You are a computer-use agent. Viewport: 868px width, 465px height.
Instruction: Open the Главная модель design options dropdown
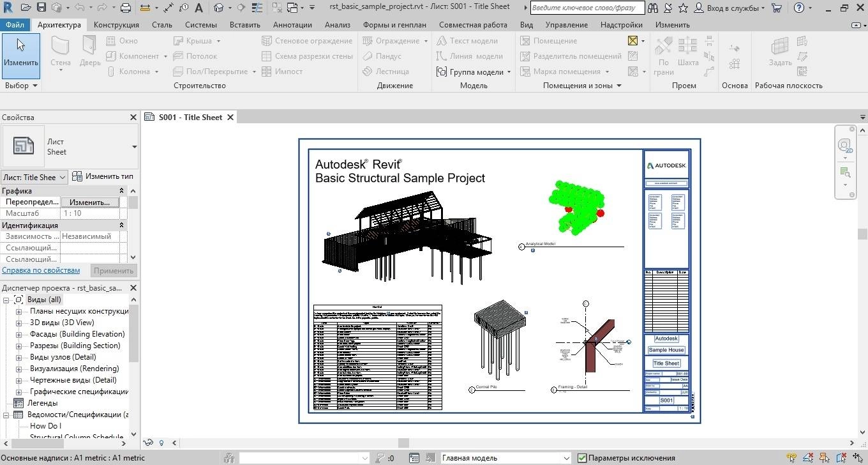[x=505, y=458]
